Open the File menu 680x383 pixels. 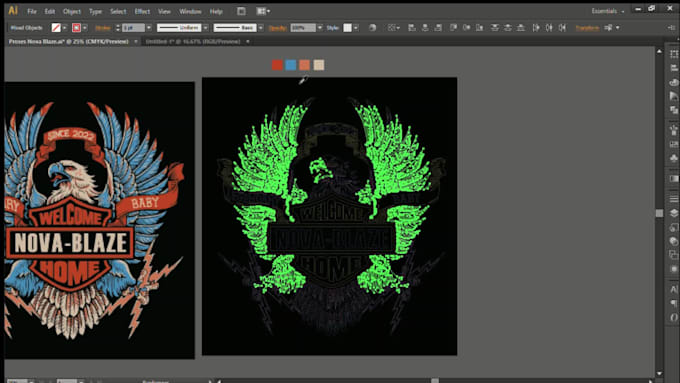click(32, 12)
